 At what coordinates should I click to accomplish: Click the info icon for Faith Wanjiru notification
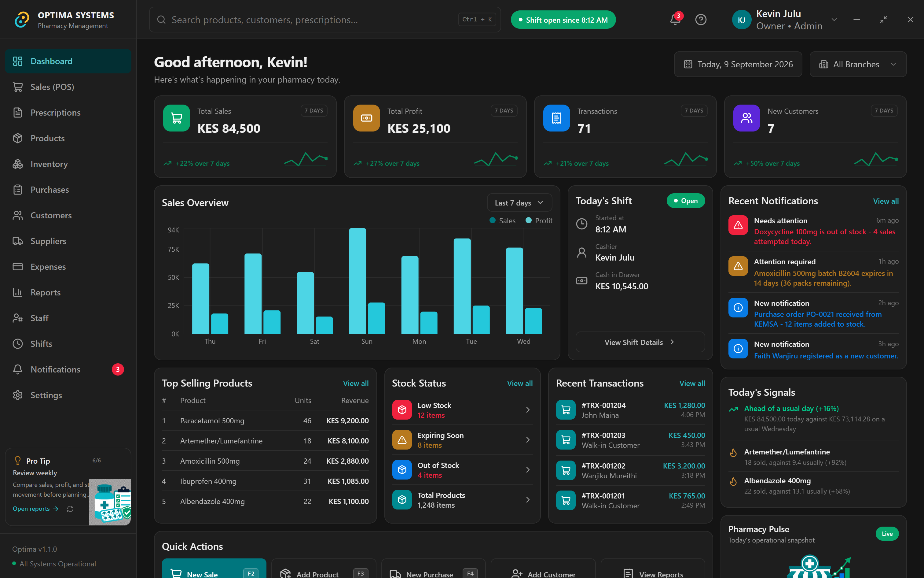click(x=738, y=349)
